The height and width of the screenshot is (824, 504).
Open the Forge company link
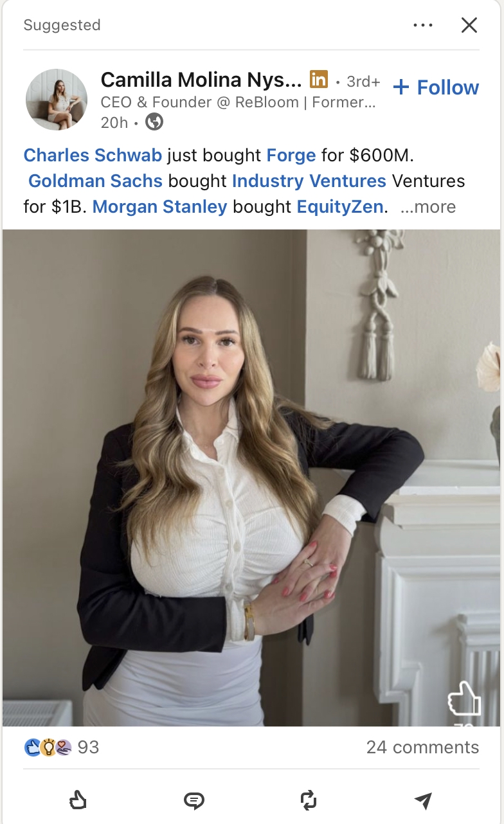tap(291, 155)
